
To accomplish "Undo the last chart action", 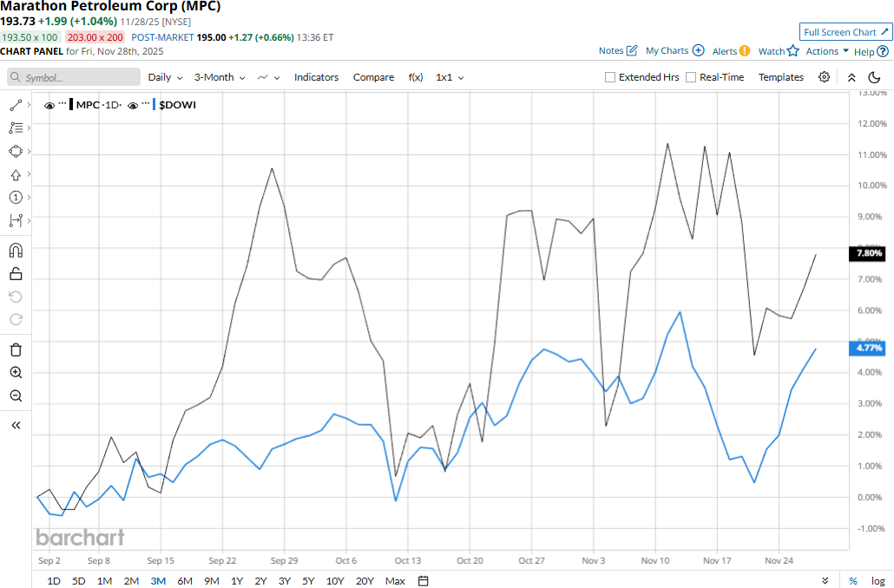I will pos(16,297).
